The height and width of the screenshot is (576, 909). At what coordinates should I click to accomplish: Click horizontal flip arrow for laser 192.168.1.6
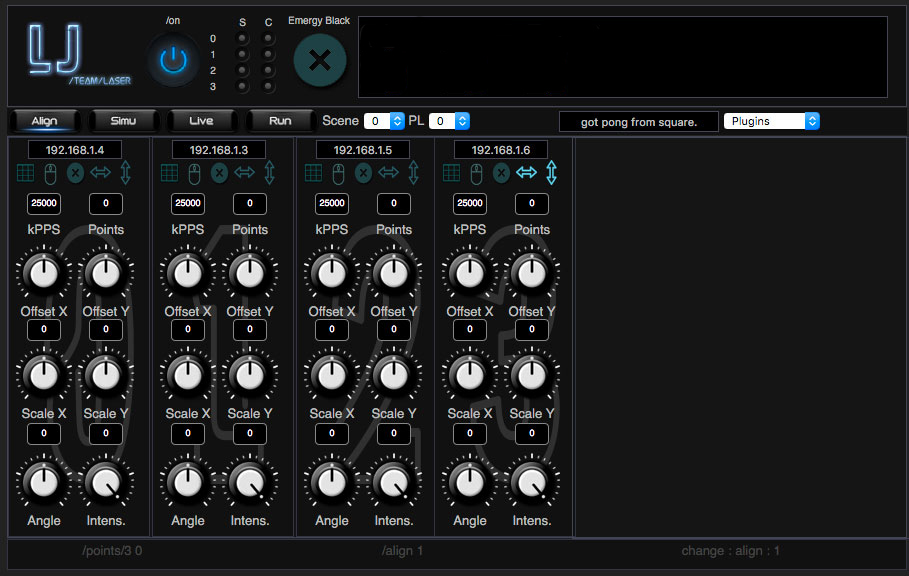tap(526, 173)
